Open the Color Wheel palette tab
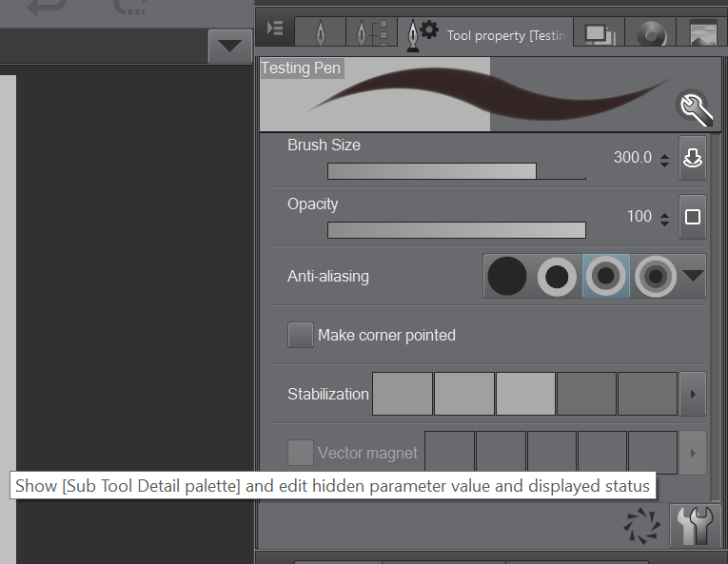The height and width of the screenshot is (564, 728). (x=651, y=32)
